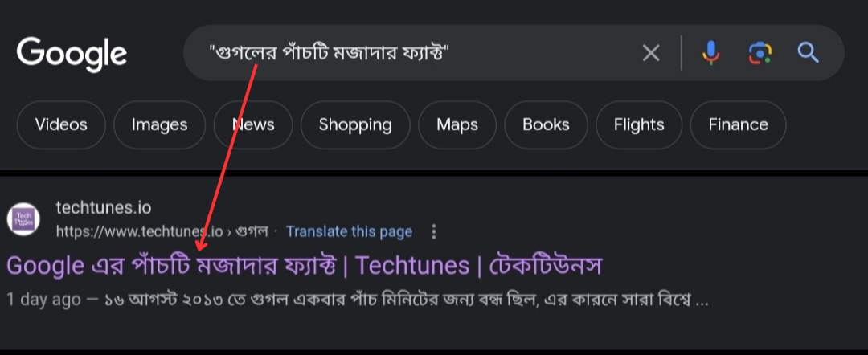Switch to the Videos tab
The image size is (868, 355).
(61, 124)
